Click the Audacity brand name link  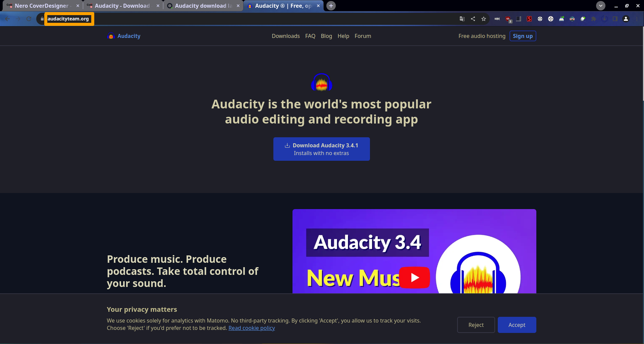[x=129, y=36]
